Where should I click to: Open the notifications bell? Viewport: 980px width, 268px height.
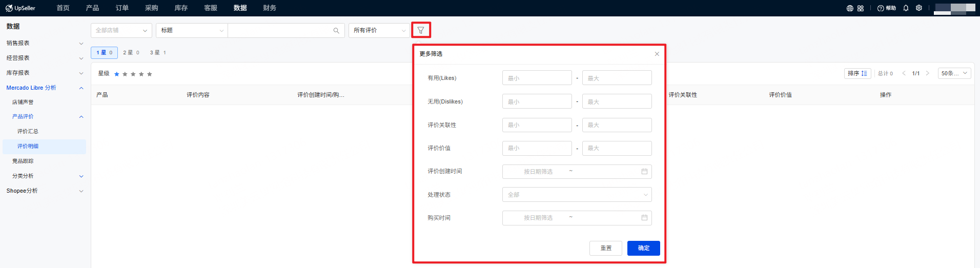906,8
